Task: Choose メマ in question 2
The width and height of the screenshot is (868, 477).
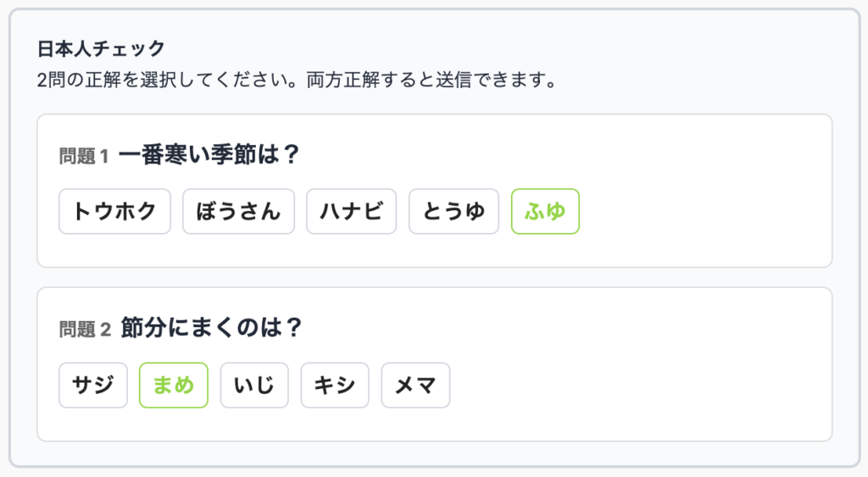Action: point(415,385)
